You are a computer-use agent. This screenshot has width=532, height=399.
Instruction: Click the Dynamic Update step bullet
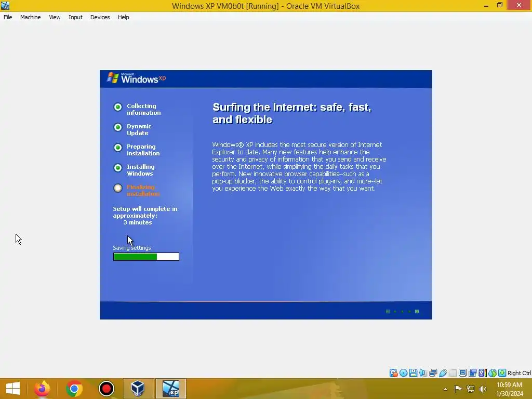118,127
